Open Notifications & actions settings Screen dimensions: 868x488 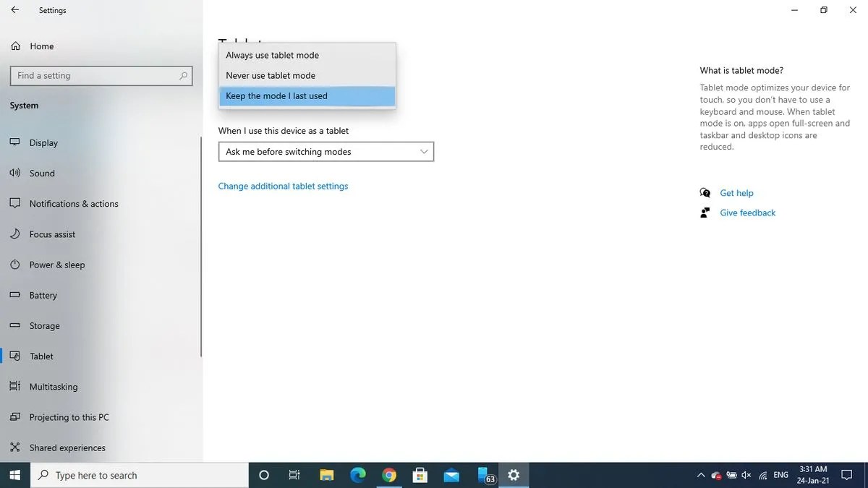(x=74, y=203)
